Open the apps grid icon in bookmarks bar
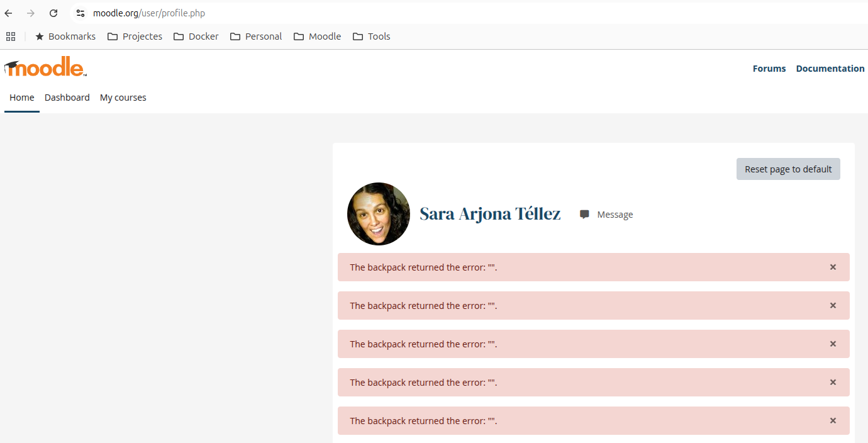The image size is (868, 443). 11,36
